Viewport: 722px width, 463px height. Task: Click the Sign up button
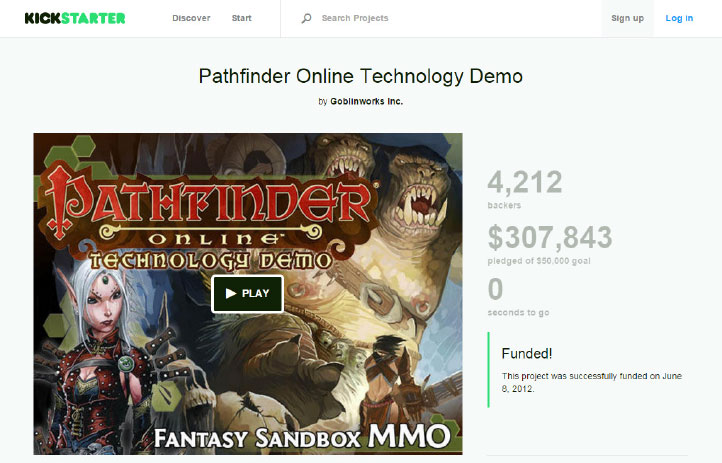627,18
